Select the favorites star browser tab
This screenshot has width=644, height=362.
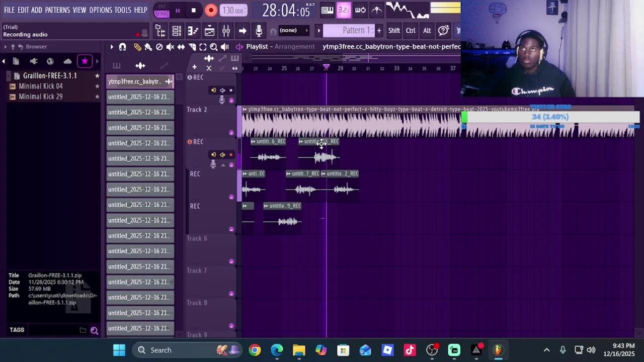(x=85, y=61)
